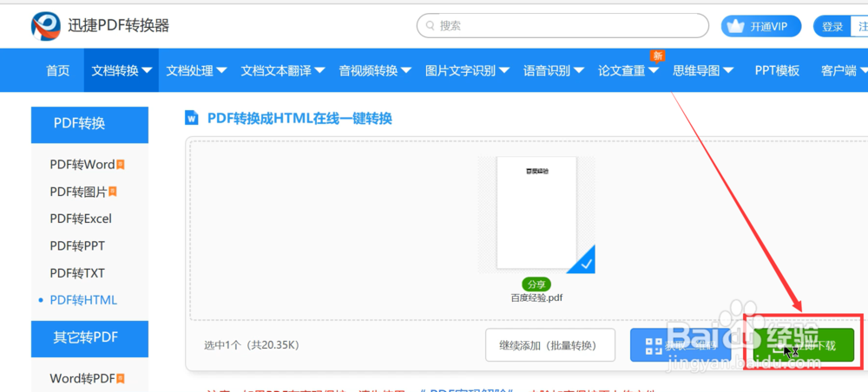The height and width of the screenshot is (392, 868).
Task: Expand the 文档文本翻译 dropdown arrow
Action: click(x=319, y=70)
